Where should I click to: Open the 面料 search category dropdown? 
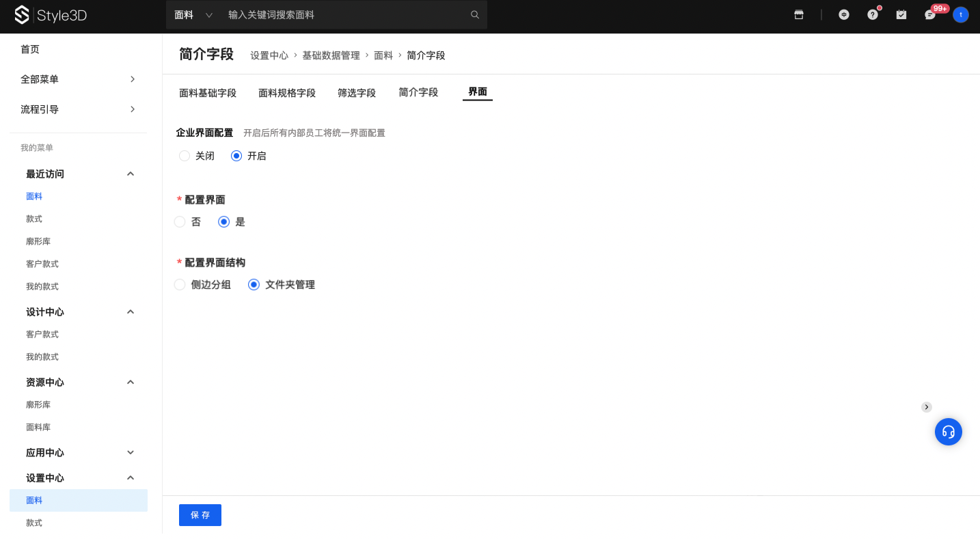(x=193, y=14)
